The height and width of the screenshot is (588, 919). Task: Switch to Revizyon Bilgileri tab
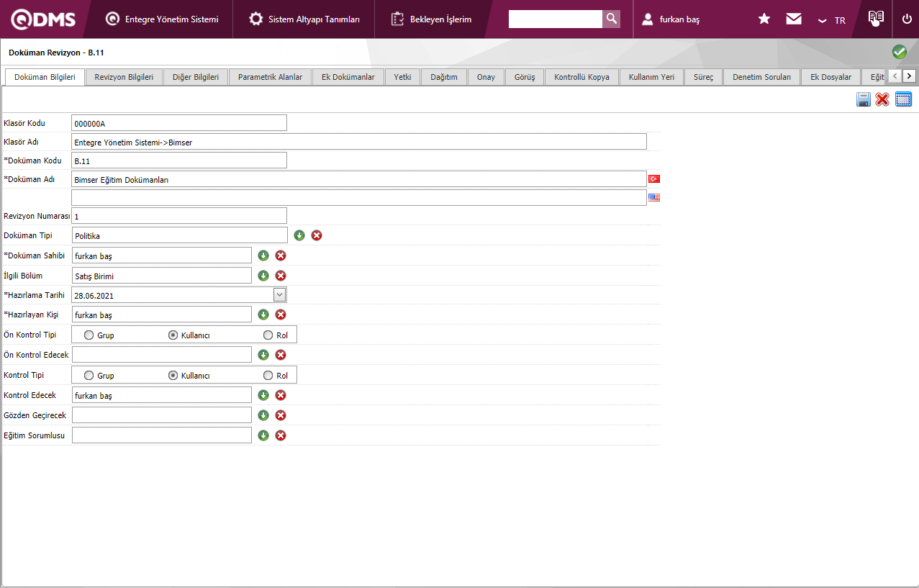pos(124,77)
